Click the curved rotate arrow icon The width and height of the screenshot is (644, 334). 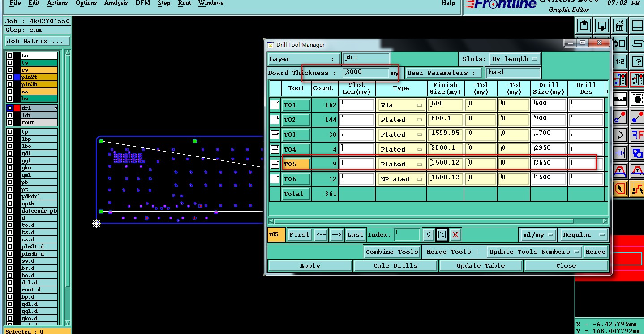tap(620, 134)
